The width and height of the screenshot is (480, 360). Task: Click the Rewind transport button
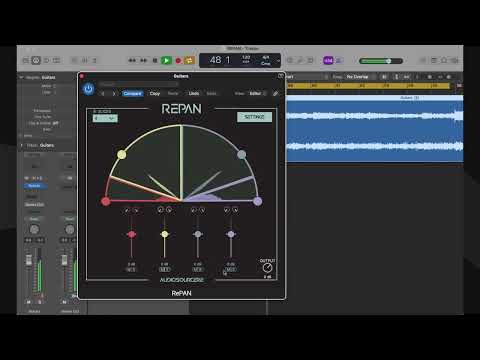pyautogui.click(x=132, y=60)
